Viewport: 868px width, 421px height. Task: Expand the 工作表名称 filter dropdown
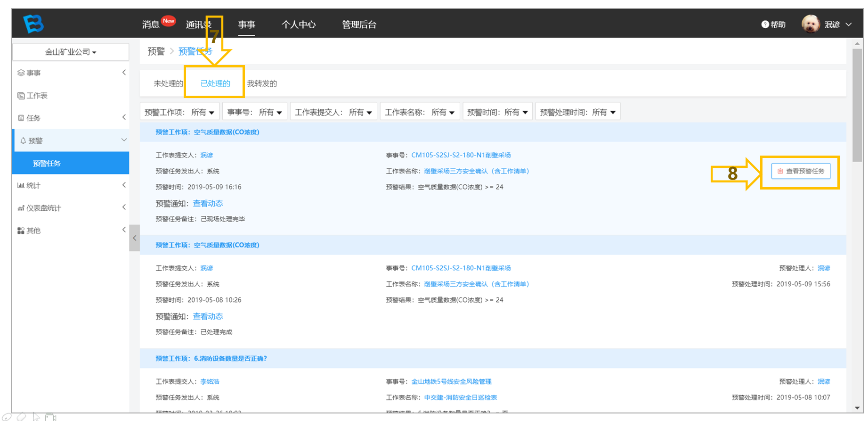click(420, 112)
